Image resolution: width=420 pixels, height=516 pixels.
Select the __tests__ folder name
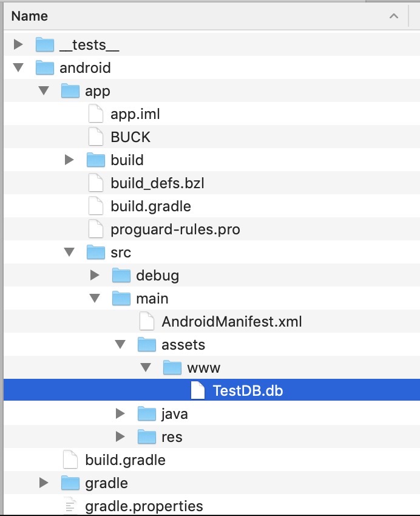point(89,45)
